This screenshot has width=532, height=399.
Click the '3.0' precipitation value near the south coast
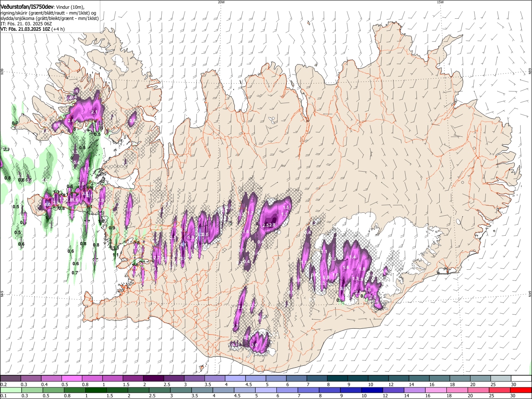[x=255, y=345]
